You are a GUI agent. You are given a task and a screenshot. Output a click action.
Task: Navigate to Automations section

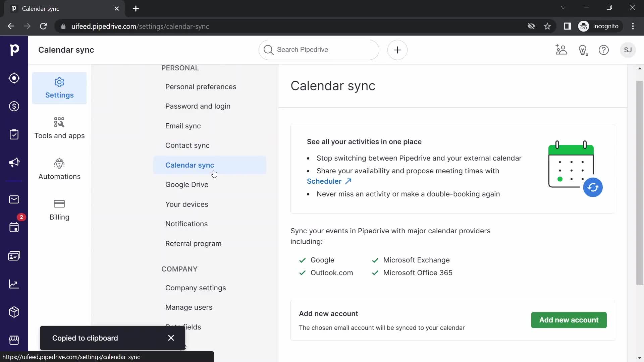click(59, 170)
